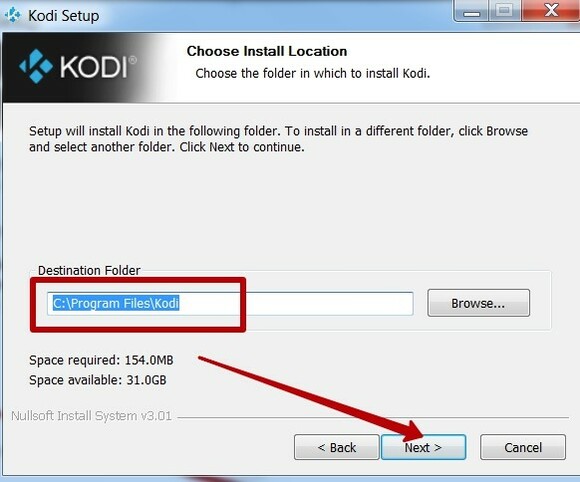The image size is (580, 482).
Task: Close the Kodi Setup window
Action: pyautogui.click(x=550, y=10)
